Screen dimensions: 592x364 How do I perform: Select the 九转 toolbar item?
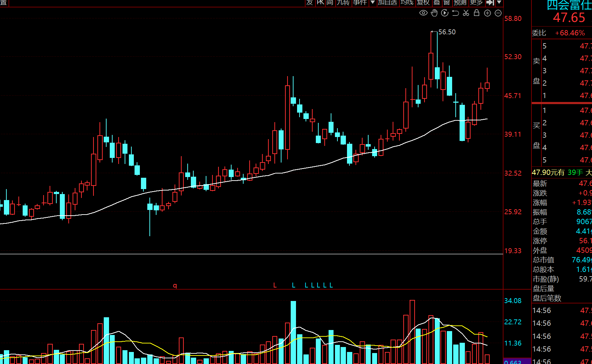click(343, 2)
